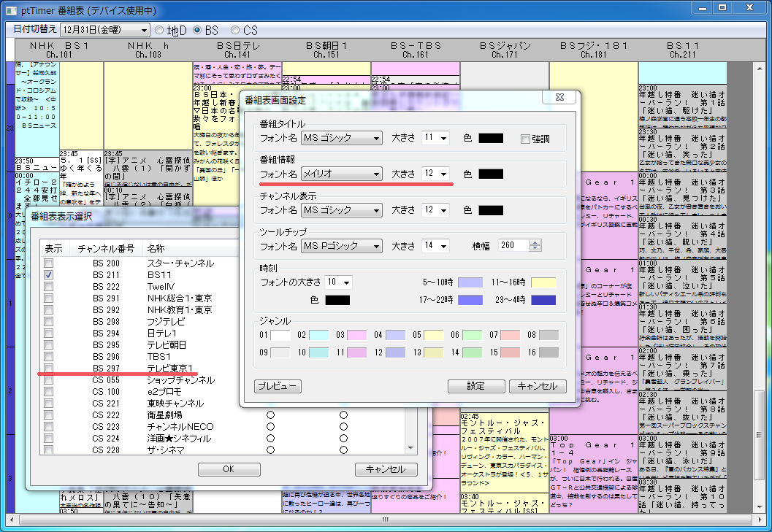Increase 横幅 with the spinner up arrow

pos(535,242)
